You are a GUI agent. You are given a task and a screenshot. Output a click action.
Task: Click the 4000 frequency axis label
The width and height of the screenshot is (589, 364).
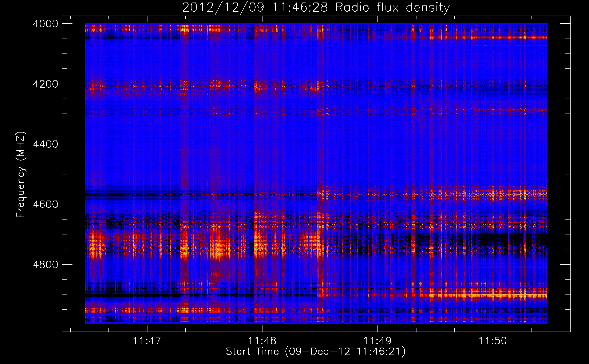[46, 24]
